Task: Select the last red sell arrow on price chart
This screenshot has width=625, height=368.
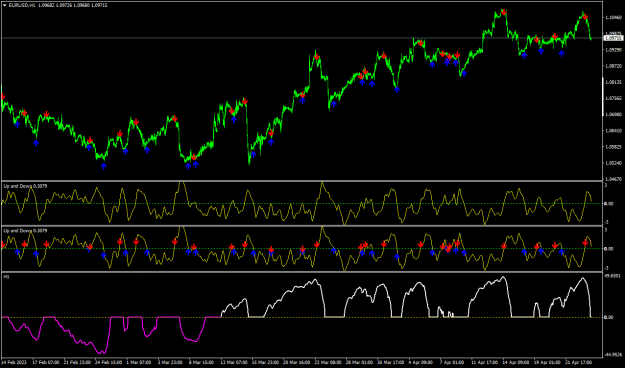Action: [x=585, y=17]
